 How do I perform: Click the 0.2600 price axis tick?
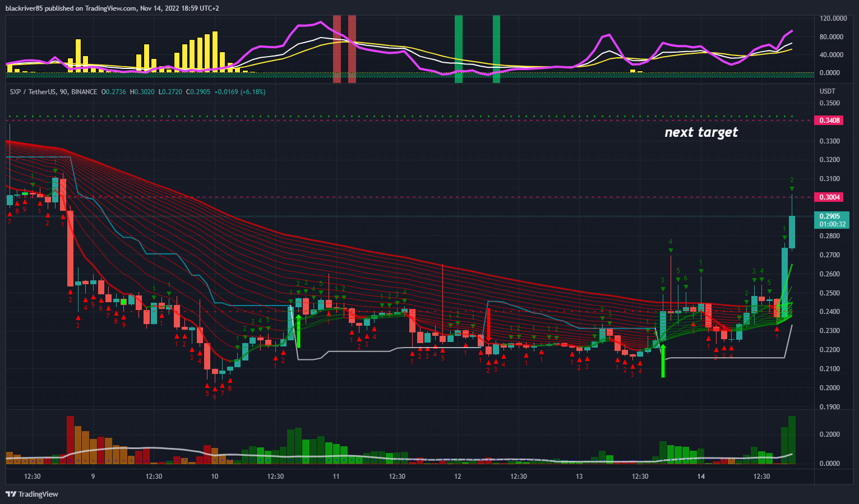(x=830, y=275)
